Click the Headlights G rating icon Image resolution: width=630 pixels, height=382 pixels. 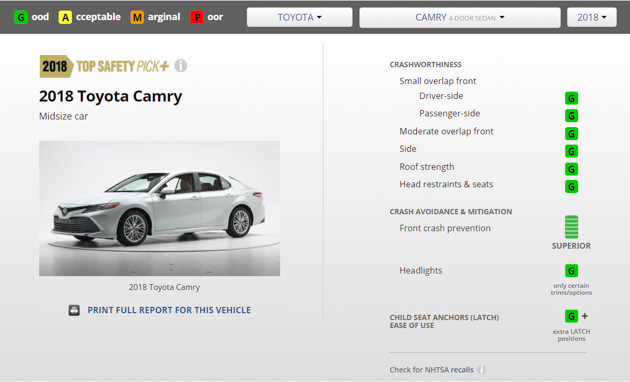(x=571, y=271)
